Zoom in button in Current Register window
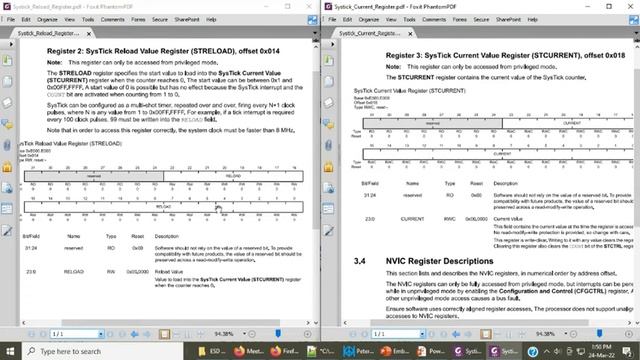The height and width of the screenshot is (360, 640). click(x=629, y=334)
